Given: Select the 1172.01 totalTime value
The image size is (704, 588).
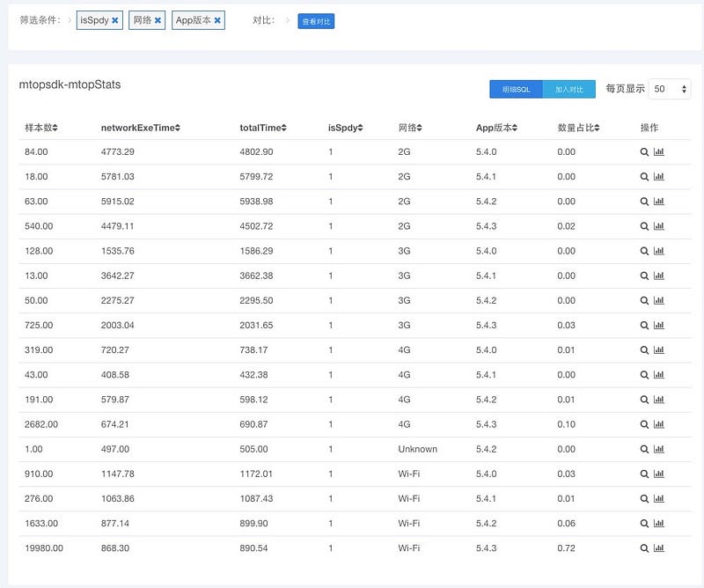Looking at the screenshot, I should tap(256, 474).
